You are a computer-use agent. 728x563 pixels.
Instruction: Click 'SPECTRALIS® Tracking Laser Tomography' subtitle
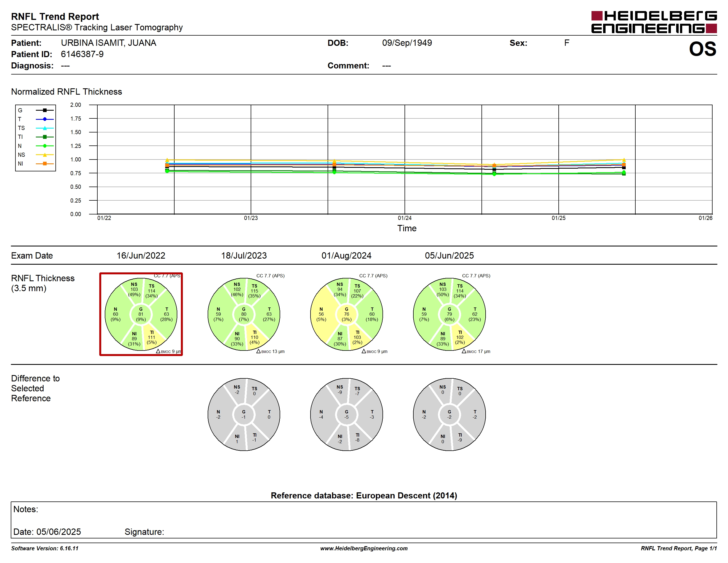(97, 27)
